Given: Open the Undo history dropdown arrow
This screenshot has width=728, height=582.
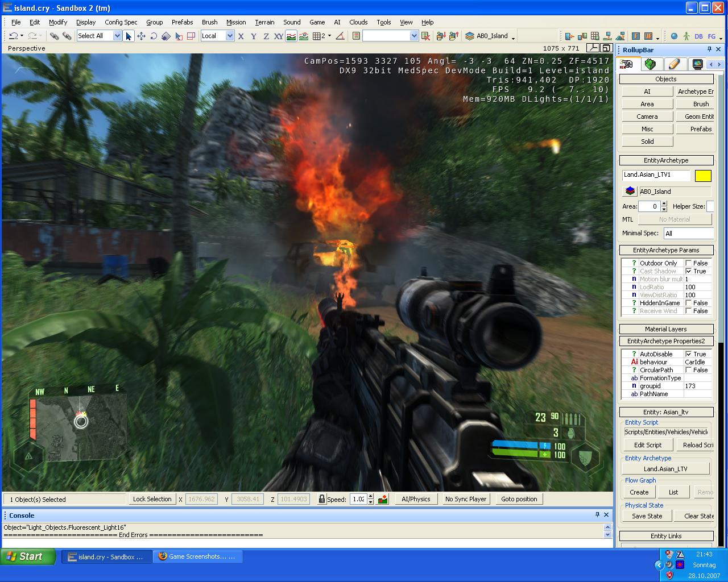Looking at the screenshot, I should (22, 36).
